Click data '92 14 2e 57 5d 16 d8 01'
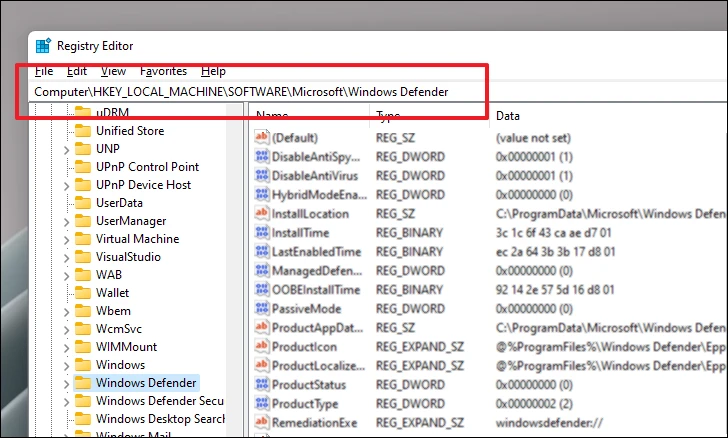Screen dimensions: 728x438 (x=555, y=290)
